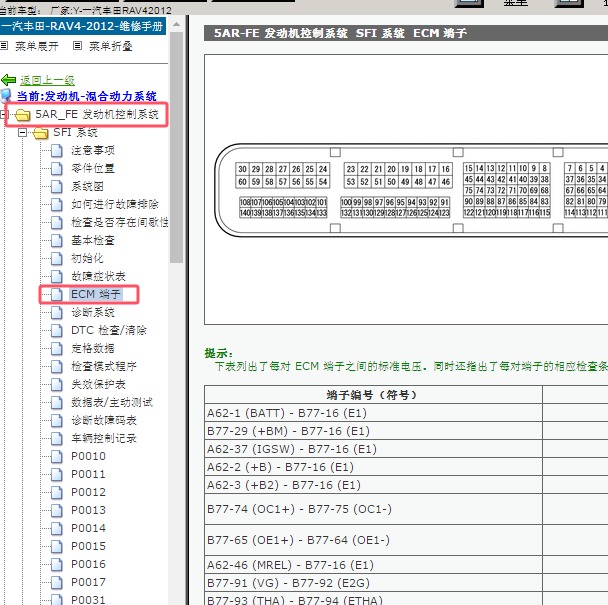This screenshot has height=605, width=608.
Task: Open the 诊断系统 page
Action: click(x=93, y=312)
